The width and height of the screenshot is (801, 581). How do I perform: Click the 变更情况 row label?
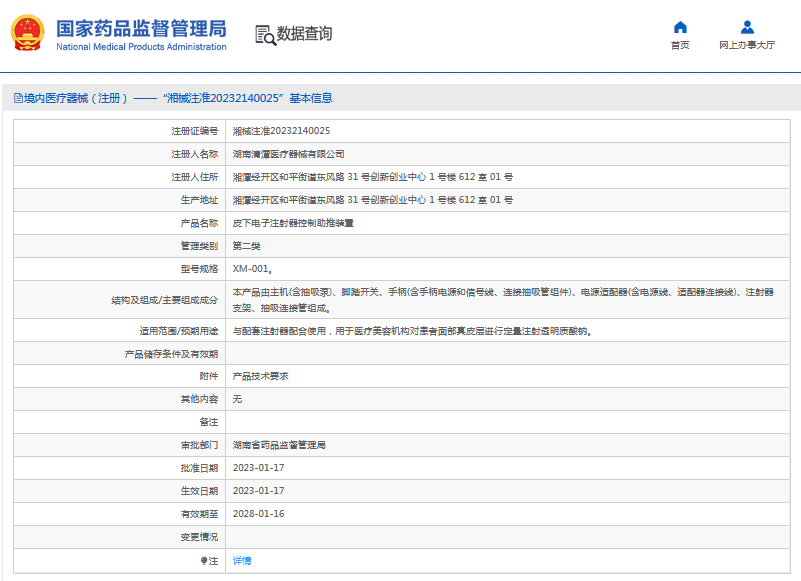pos(199,538)
